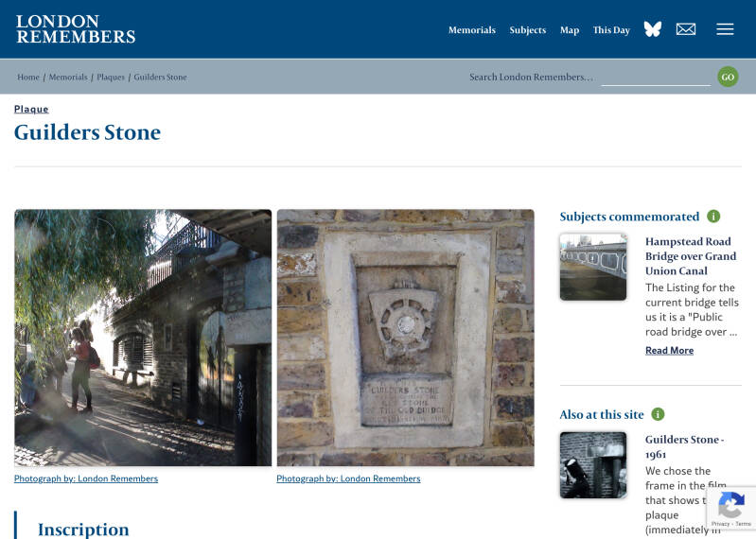Image resolution: width=756 pixels, height=539 pixels.
Task: Open the canal towpath photograph
Action: (143, 338)
